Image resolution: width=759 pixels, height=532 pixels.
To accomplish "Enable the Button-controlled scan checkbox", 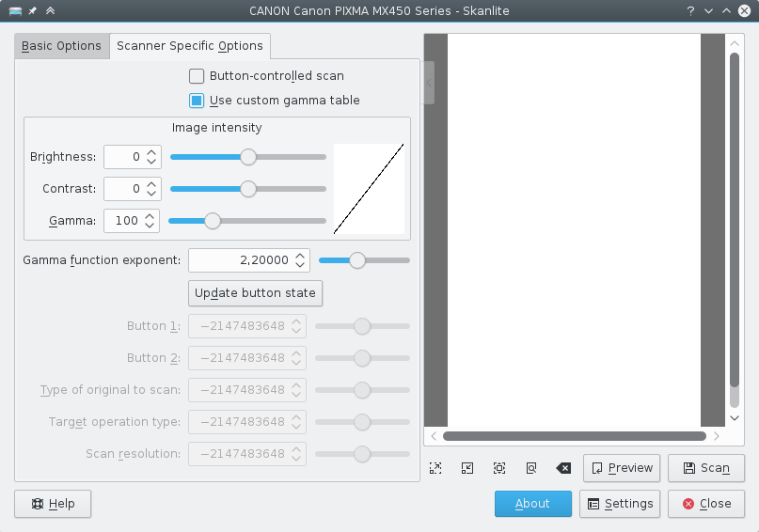I will [197, 76].
